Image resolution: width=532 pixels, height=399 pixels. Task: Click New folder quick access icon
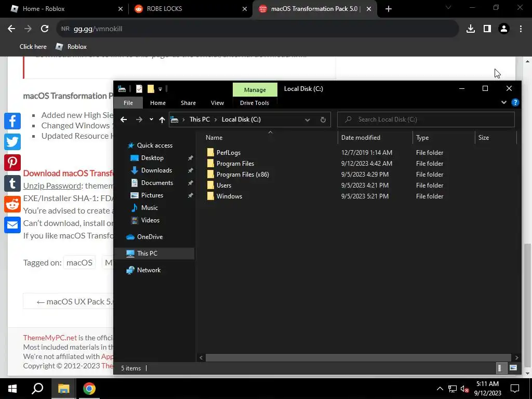pyautogui.click(x=151, y=89)
